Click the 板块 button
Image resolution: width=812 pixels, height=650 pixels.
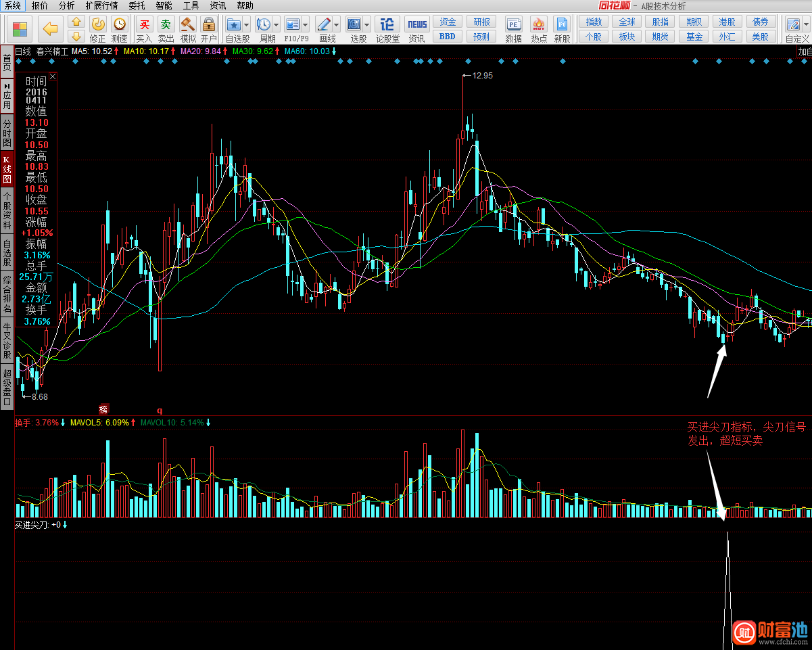[x=627, y=37]
